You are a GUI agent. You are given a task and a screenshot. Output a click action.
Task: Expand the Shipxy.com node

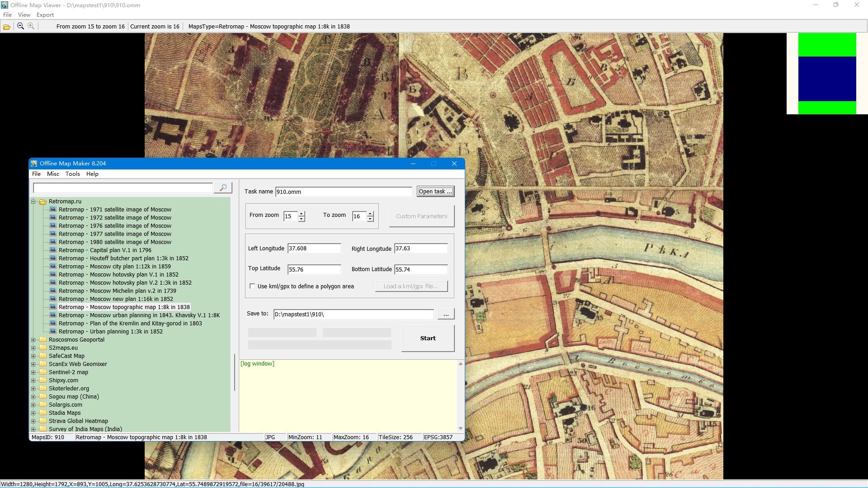pos(33,380)
